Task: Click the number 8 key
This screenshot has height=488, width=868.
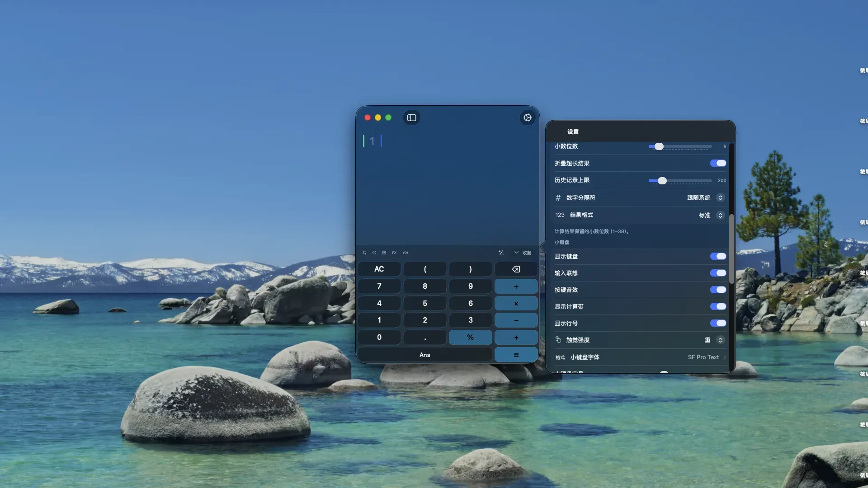Action: coord(425,286)
